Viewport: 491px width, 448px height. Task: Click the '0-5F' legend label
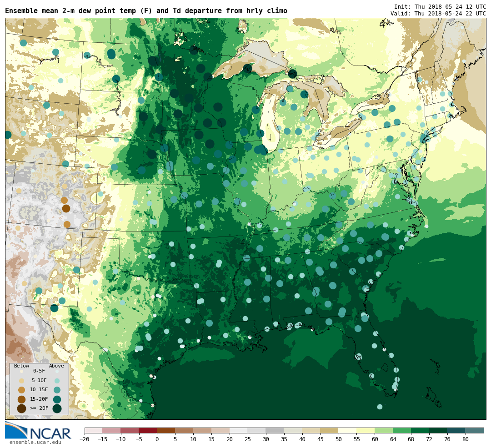click(x=39, y=371)
